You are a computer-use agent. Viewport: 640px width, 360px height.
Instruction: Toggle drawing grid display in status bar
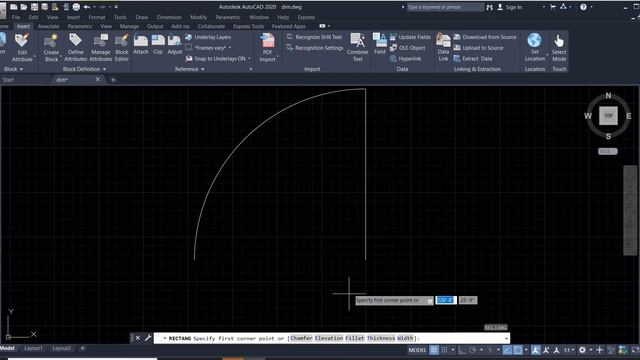click(x=434, y=350)
